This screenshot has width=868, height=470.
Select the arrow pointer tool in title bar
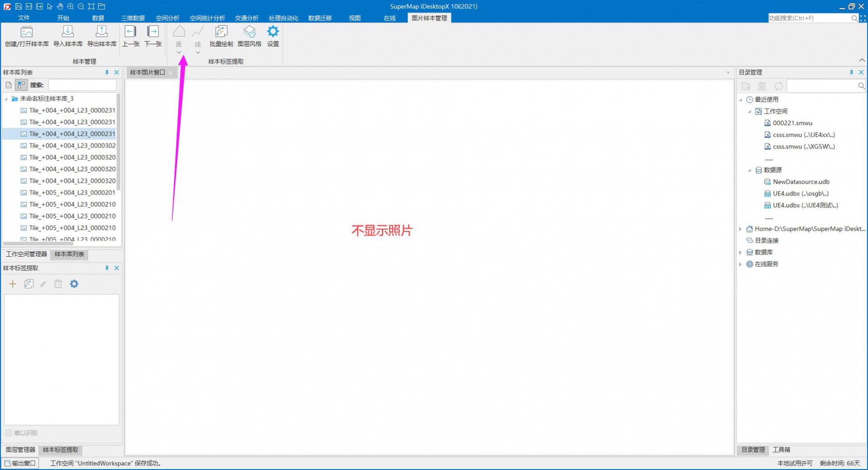click(50, 6)
